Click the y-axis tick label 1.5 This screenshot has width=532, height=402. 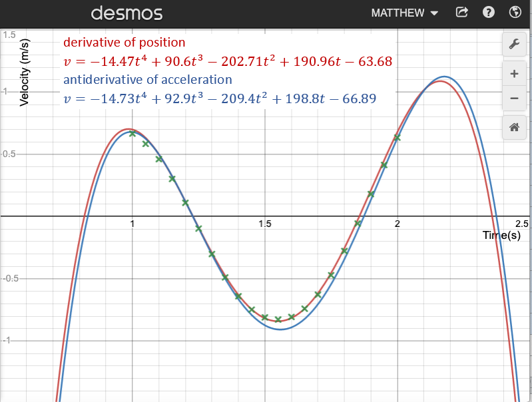[9, 35]
